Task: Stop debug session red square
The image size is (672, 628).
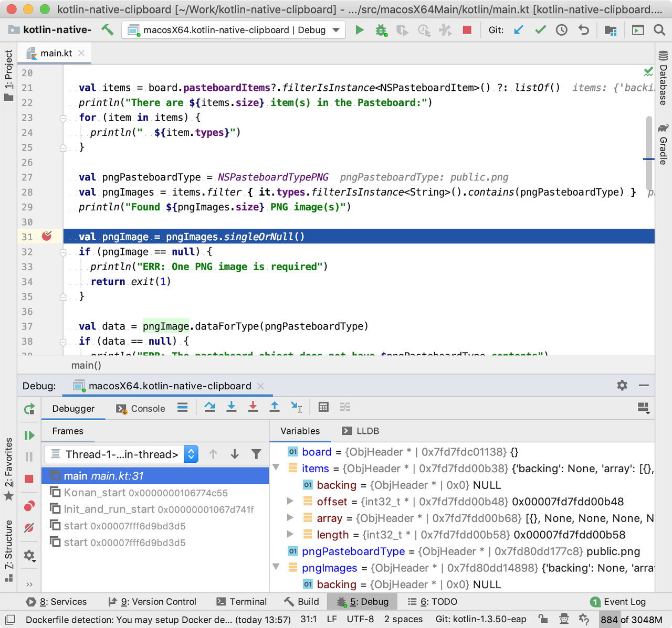Action: click(x=29, y=478)
